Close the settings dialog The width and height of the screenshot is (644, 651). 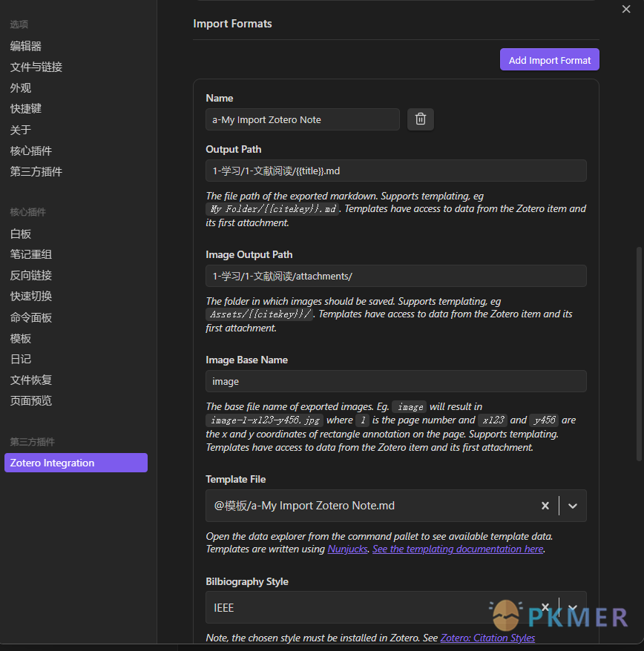626,9
